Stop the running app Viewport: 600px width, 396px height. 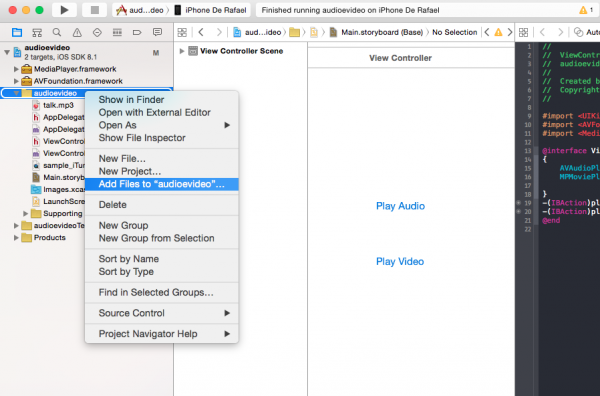click(95, 10)
